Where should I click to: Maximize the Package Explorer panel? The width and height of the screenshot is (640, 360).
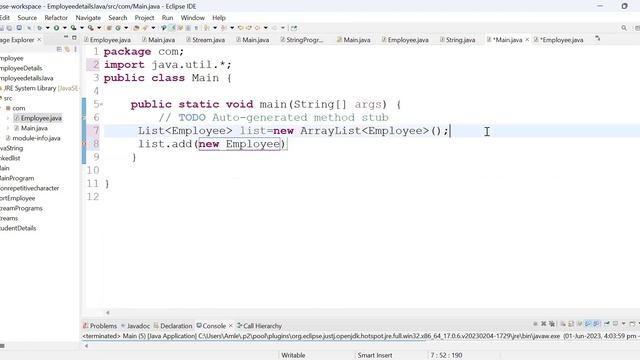point(74,38)
